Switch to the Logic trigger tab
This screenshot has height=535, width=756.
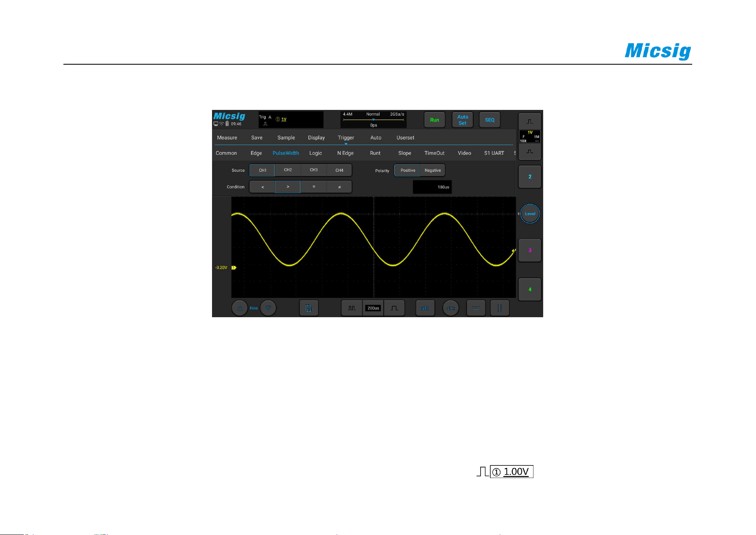pyautogui.click(x=316, y=153)
